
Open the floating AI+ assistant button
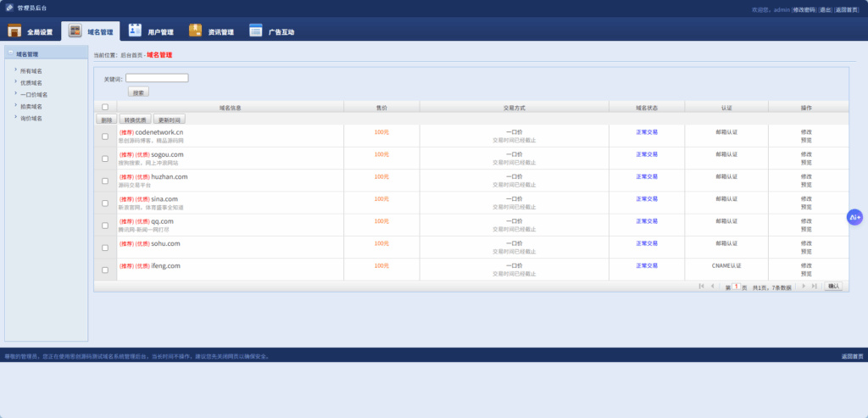[x=854, y=217]
